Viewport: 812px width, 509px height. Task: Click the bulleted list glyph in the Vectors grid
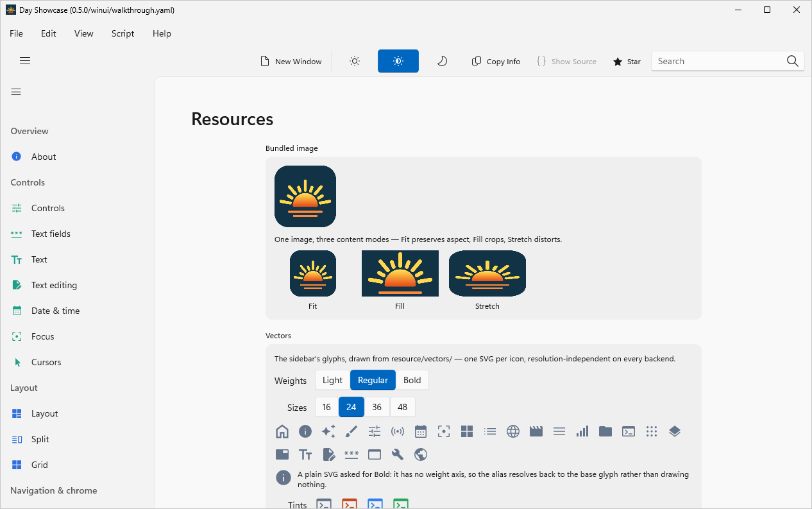point(490,431)
